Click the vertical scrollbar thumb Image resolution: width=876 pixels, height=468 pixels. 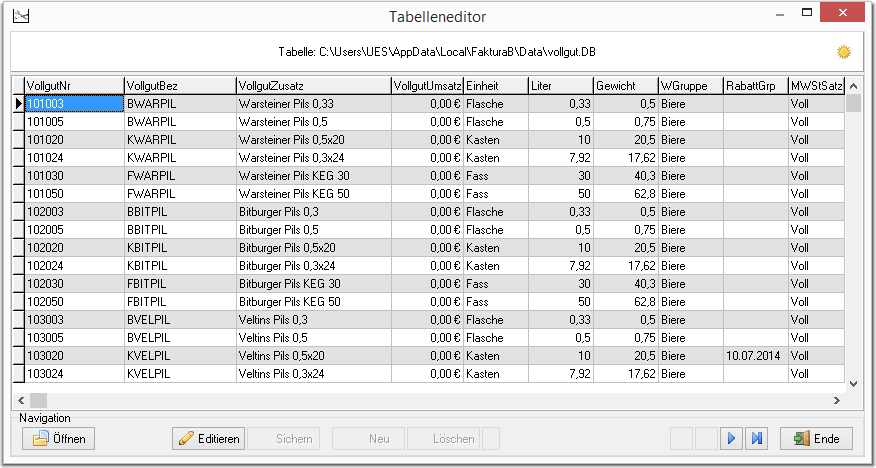[x=853, y=103]
